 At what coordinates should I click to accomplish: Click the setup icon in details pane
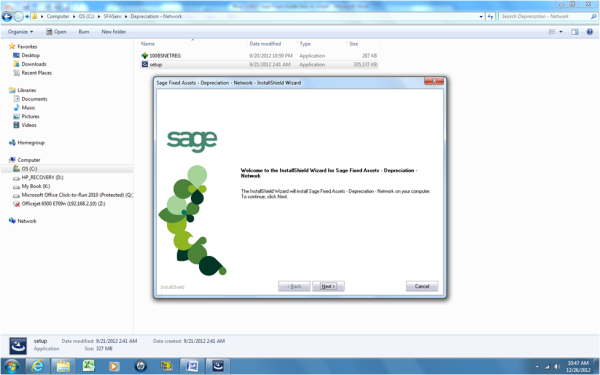(18, 346)
